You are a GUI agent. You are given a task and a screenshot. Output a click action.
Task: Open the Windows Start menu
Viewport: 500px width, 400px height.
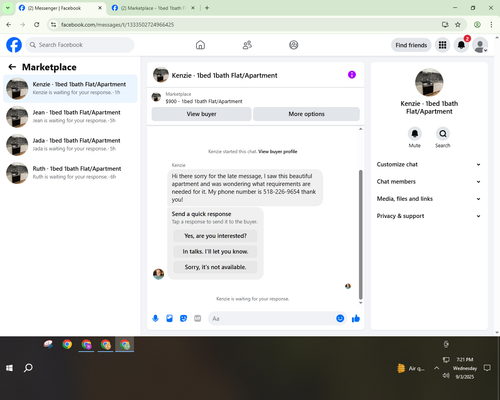click(x=9, y=368)
